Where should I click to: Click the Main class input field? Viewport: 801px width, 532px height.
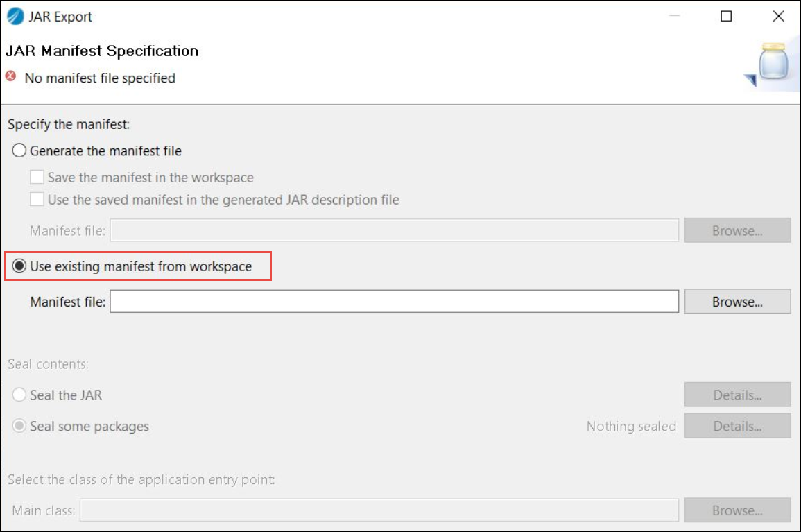pyautogui.click(x=379, y=510)
